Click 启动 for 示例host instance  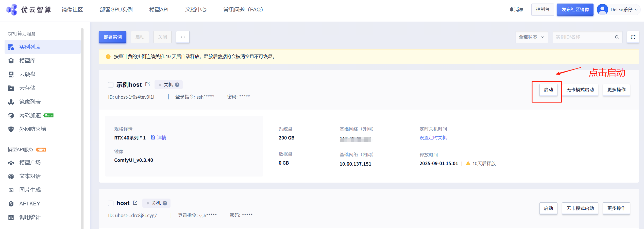click(548, 90)
